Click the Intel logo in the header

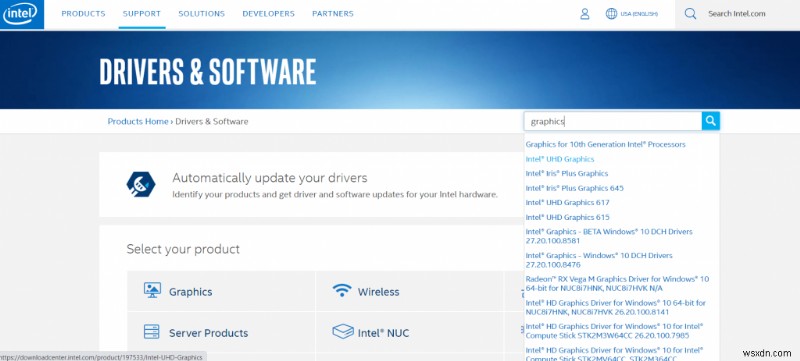[x=21, y=14]
